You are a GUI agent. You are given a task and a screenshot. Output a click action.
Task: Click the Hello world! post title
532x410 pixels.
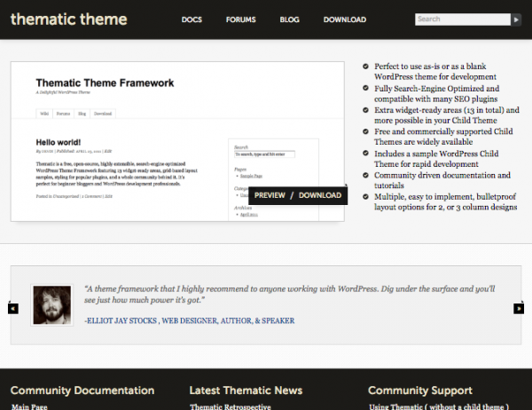pyautogui.click(x=59, y=142)
